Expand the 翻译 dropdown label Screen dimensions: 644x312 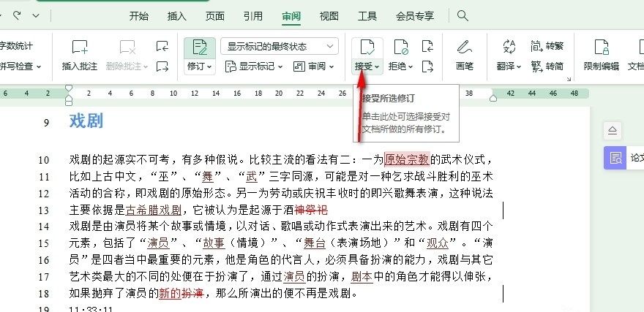pos(509,66)
